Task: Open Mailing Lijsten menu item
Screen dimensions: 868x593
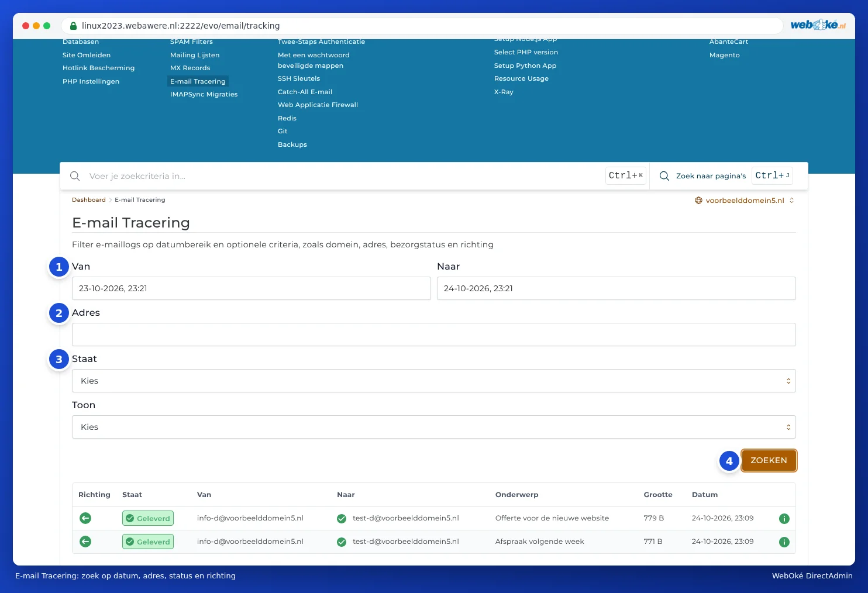Action: click(195, 55)
